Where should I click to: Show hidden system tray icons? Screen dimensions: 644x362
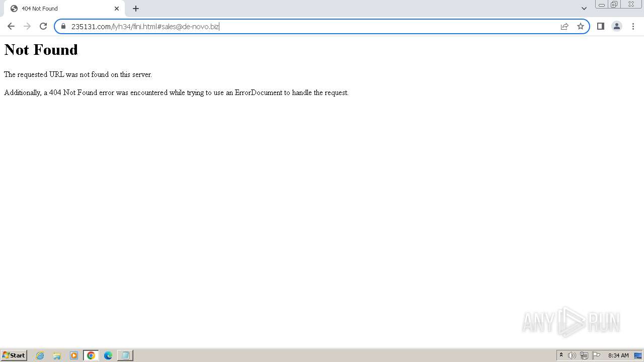coord(561,355)
